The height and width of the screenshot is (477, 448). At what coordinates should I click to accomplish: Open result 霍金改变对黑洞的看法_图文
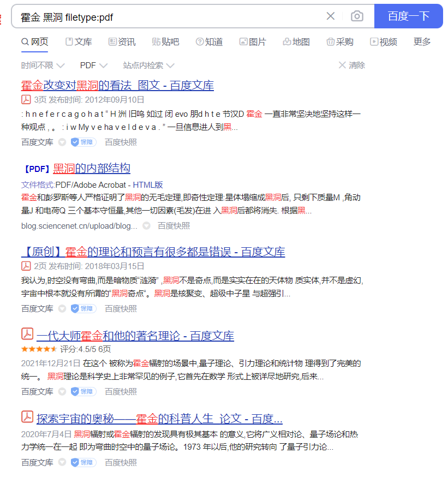click(117, 86)
